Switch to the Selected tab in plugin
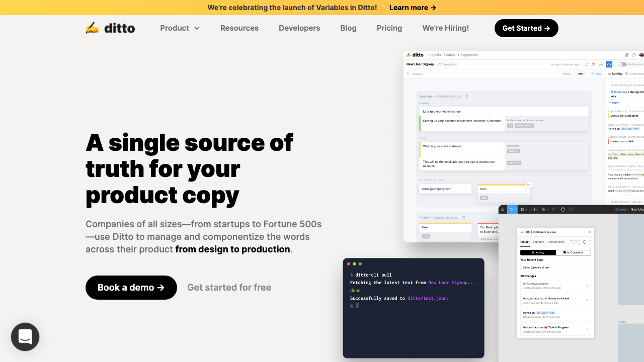644x362 pixels. pos(538,242)
